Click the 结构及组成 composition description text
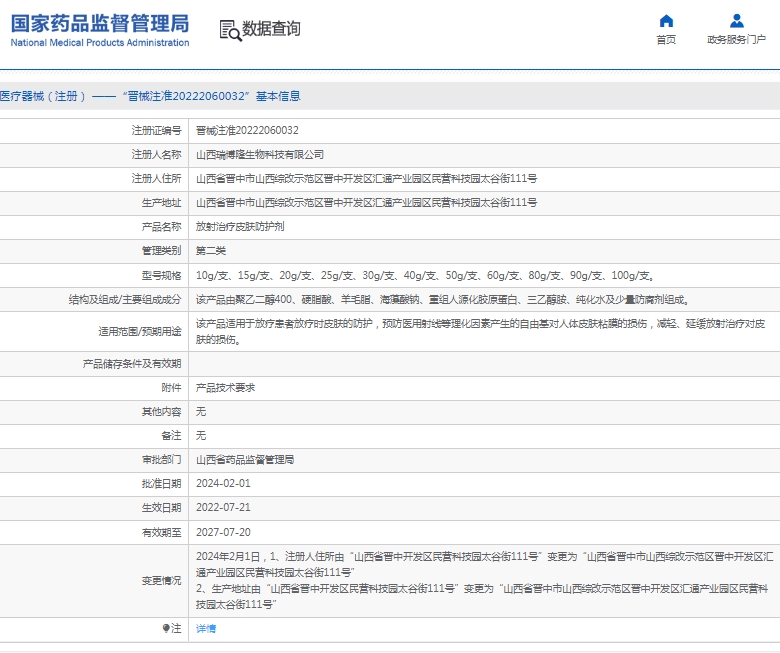Screen dimensions: 780x653 pyautogui.click(x=442, y=299)
